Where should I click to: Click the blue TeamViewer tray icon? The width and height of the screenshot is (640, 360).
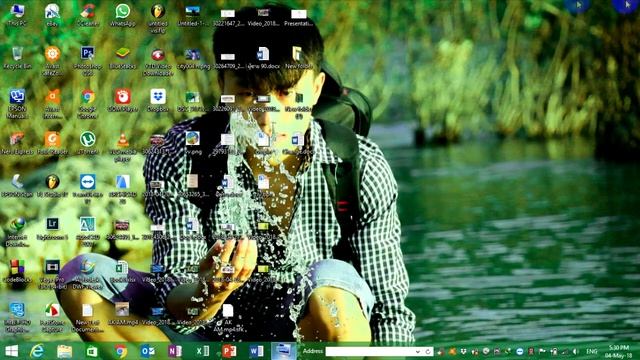point(520,351)
